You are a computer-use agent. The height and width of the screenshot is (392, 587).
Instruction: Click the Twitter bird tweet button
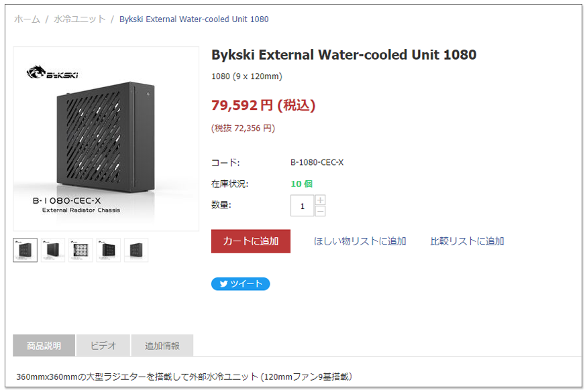(x=240, y=283)
